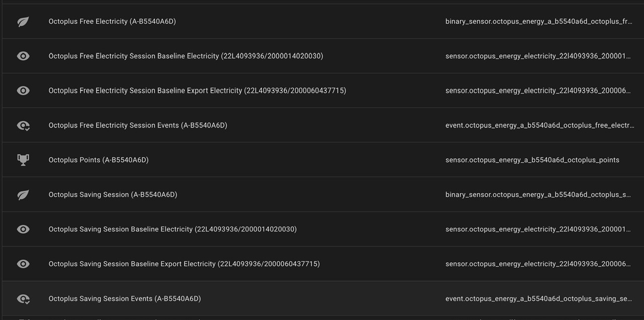
Task: Click entity ID binary_sensor...octoplus_s...
Action: (538, 195)
